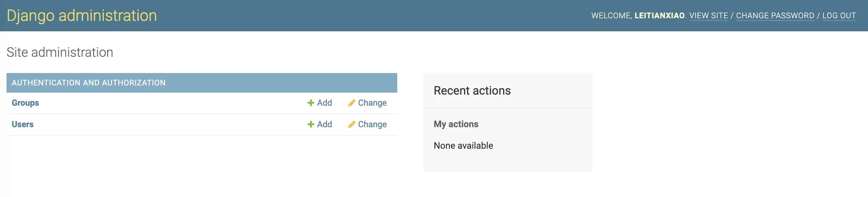Click the Add text link for Groups
This screenshot has width=868, height=197.
coord(324,103)
